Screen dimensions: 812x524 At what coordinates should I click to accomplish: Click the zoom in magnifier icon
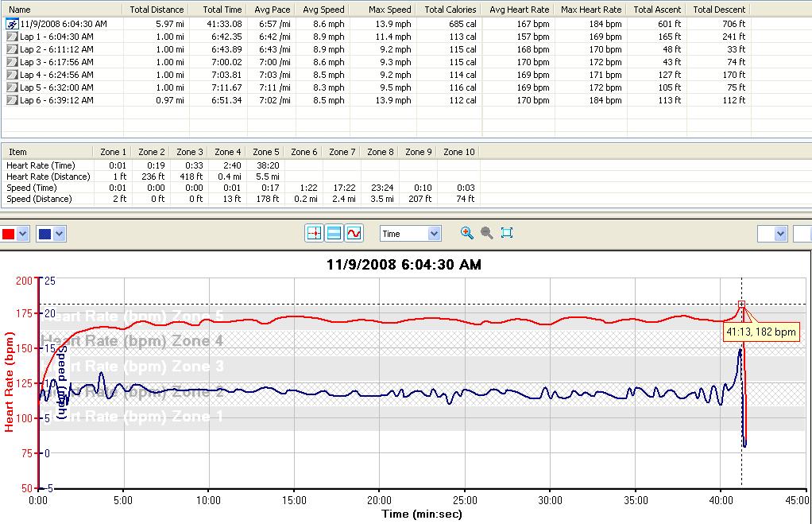click(466, 233)
